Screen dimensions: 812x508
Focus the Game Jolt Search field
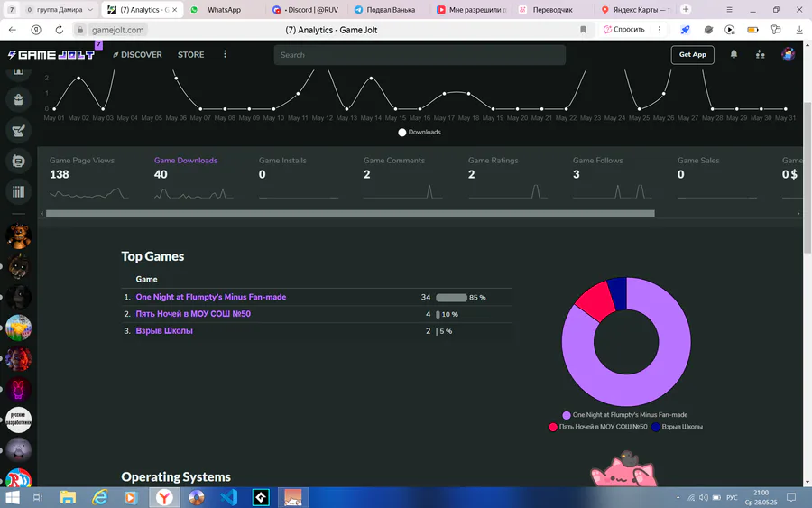point(420,55)
